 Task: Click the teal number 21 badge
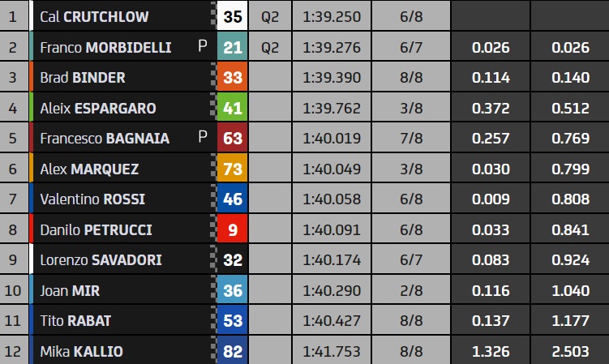click(x=232, y=47)
